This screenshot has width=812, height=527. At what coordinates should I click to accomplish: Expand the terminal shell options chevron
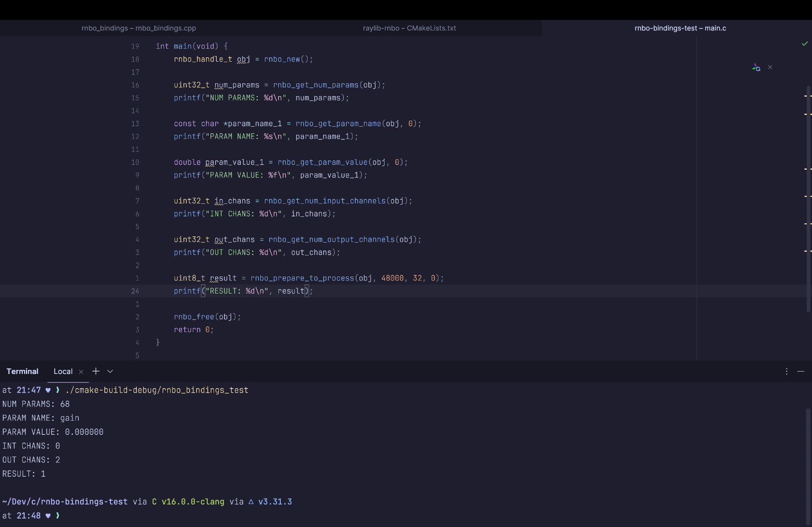110,371
